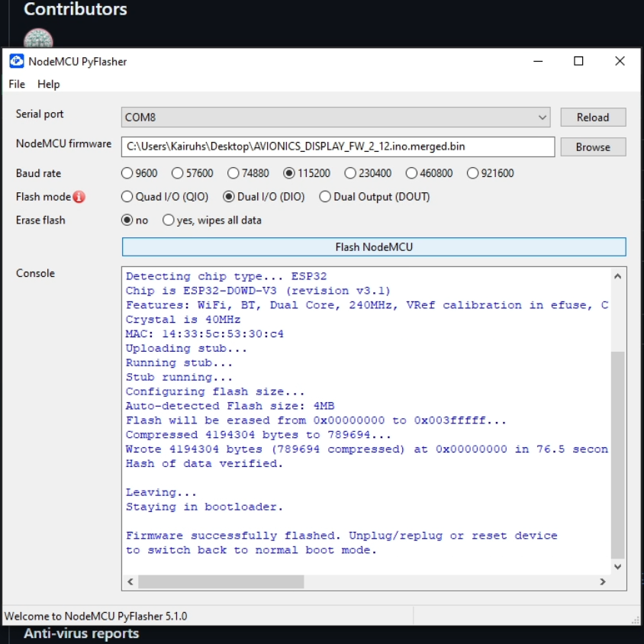This screenshot has width=644, height=644.
Task: Click the 'Firmware successfully flashed' console line
Action: click(x=341, y=536)
